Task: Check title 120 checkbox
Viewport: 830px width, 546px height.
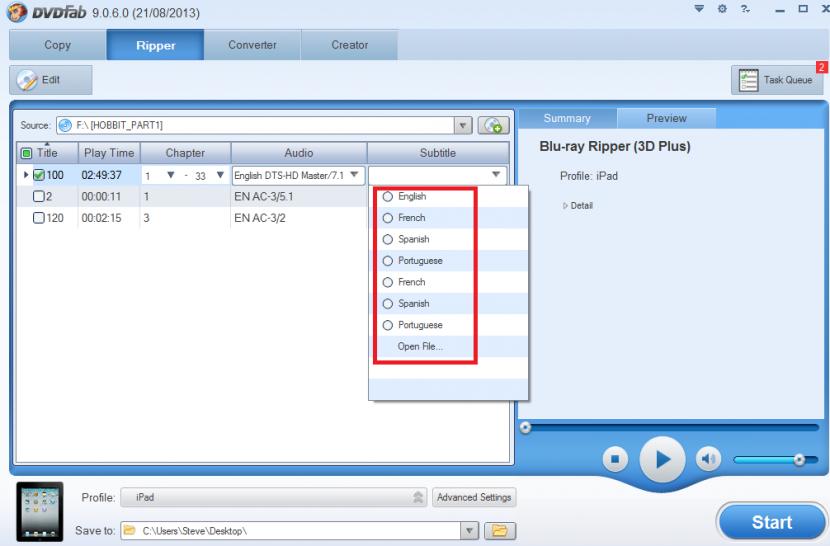Action: click(x=39, y=218)
